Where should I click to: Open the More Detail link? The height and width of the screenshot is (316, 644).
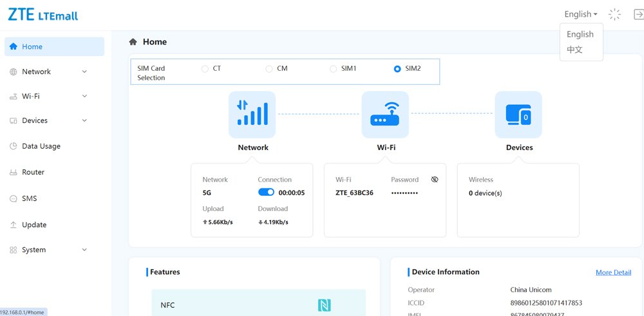[x=613, y=272]
